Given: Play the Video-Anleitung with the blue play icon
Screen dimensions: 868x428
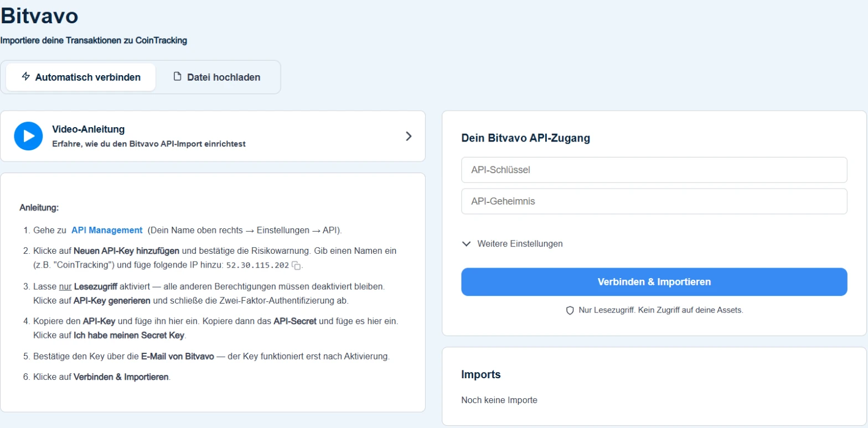Looking at the screenshot, I should pyautogui.click(x=28, y=136).
